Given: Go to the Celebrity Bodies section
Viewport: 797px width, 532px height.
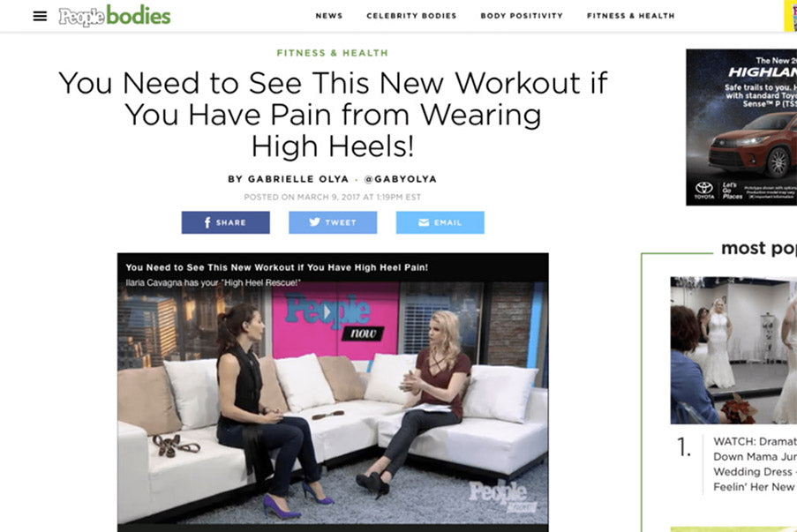Looking at the screenshot, I should (x=411, y=16).
